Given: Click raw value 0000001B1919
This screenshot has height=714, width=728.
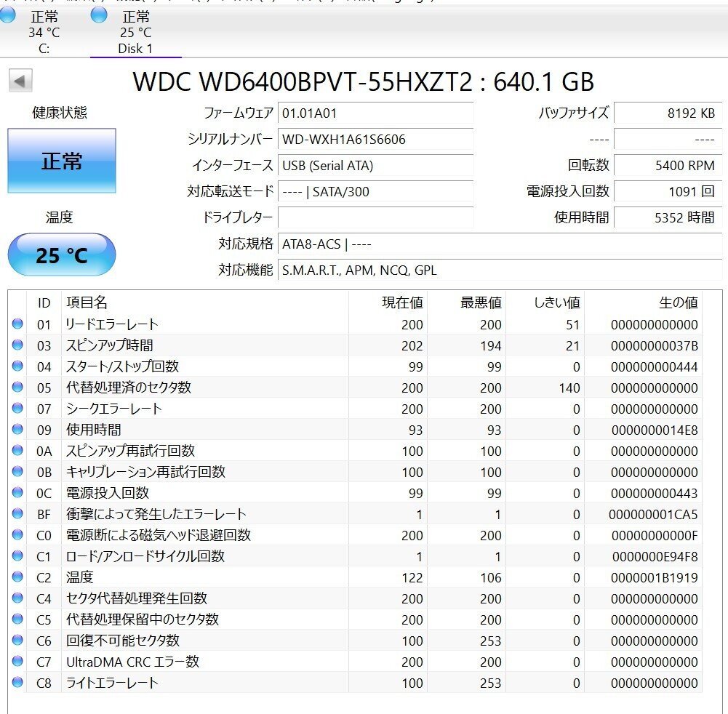Looking at the screenshot, I should [x=654, y=577].
